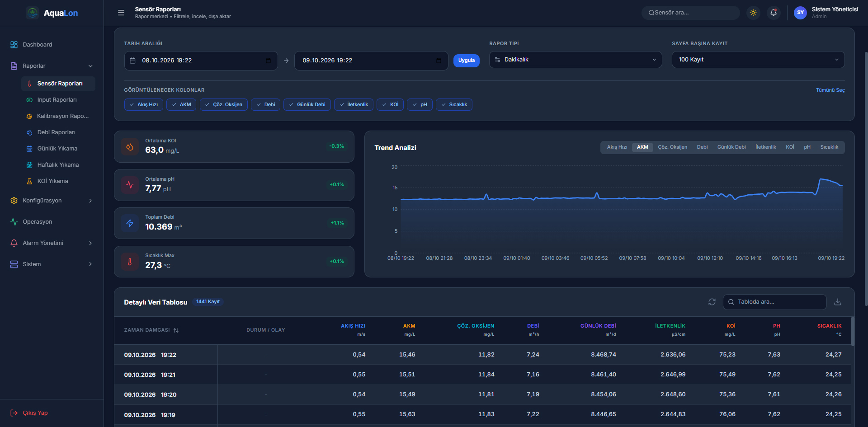Click the Ortalama pH pulse icon
The width and height of the screenshot is (868, 427).
[130, 185]
